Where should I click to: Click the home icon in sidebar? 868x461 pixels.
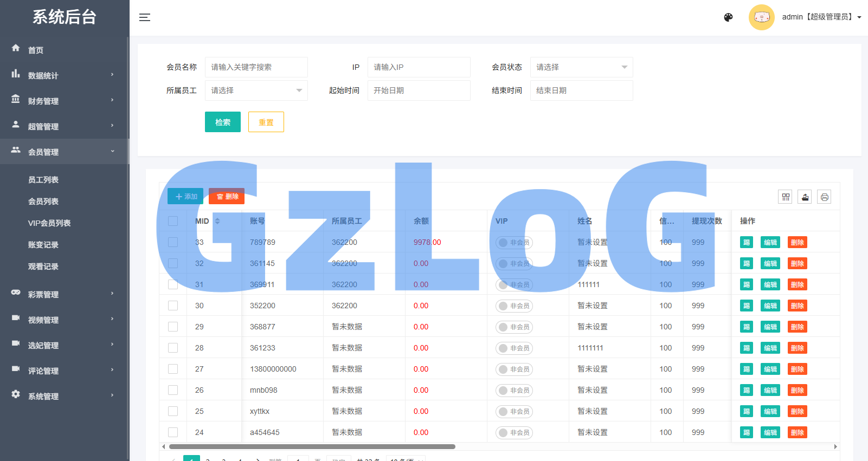[16, 48]
